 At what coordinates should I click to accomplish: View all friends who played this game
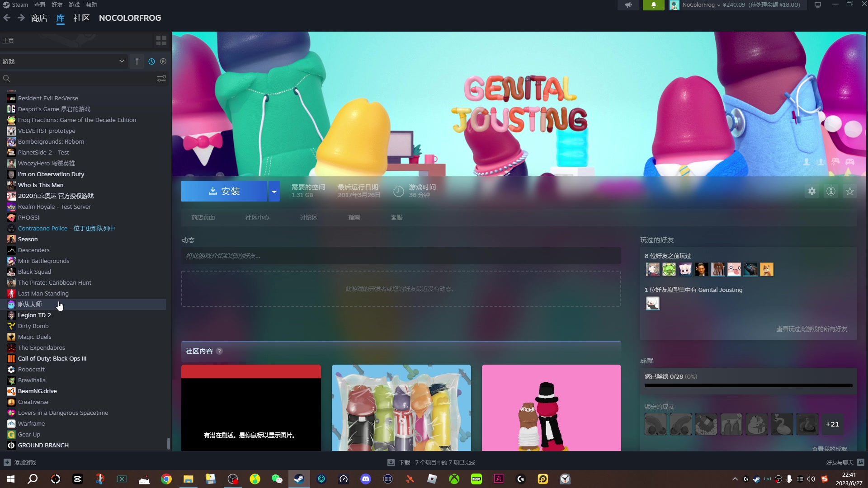(x=812, y=329)
